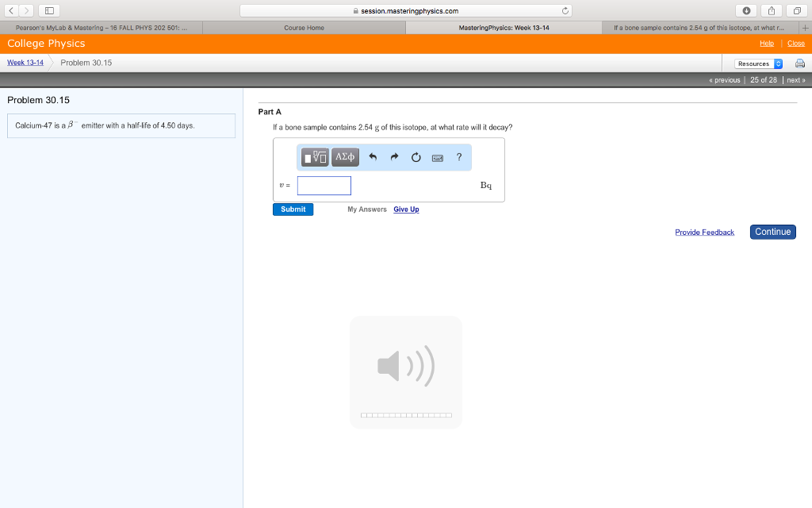Click the "25 of 28" problem counter
The width and height of the screenshot is (812, 508).
pyautogui.click(x=764, y=80)
